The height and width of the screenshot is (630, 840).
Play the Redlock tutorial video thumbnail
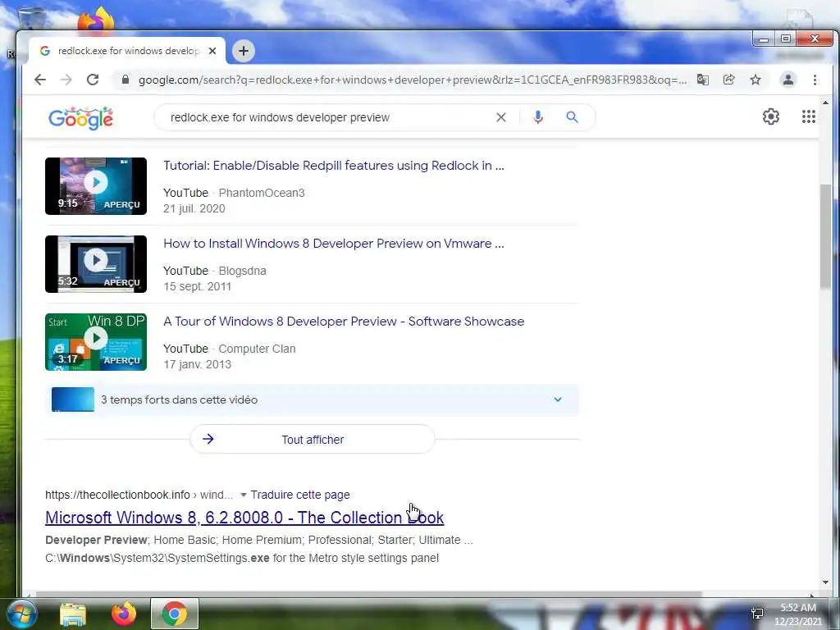(96, 186)
